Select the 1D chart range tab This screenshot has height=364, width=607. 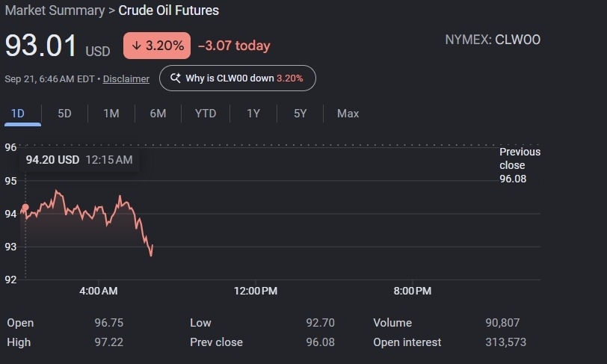18,114
